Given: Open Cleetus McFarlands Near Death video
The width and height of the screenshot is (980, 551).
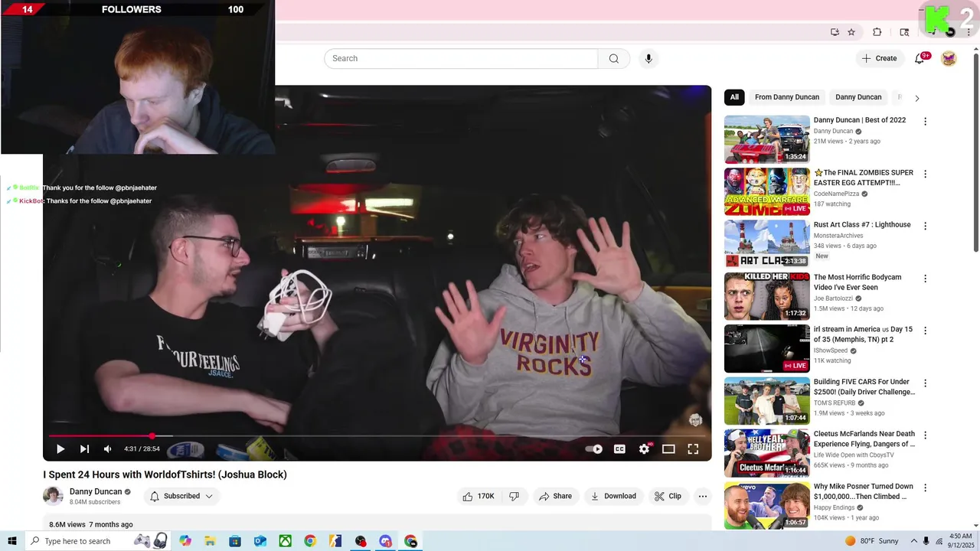Looking at the screenshot, I should [766, 453].
